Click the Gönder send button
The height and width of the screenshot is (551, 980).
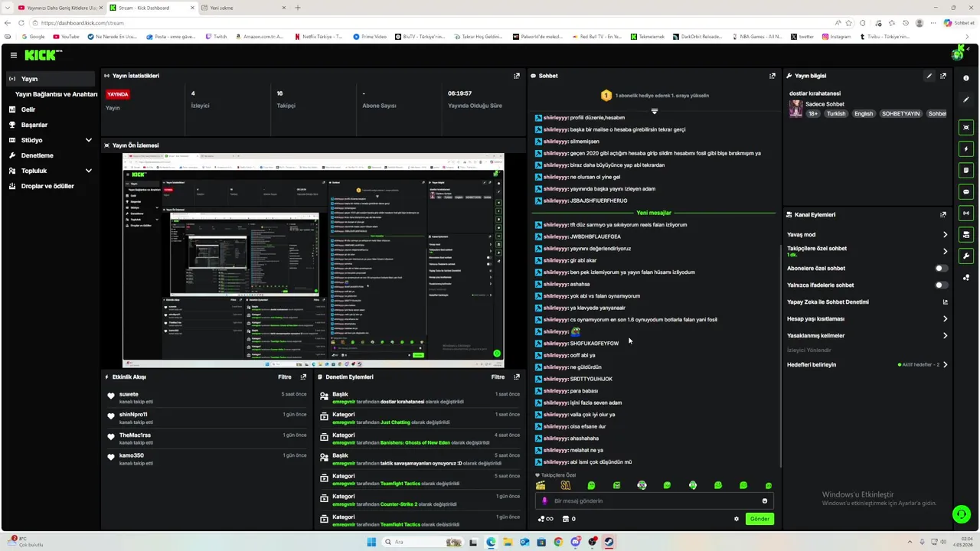coord(759,519)
